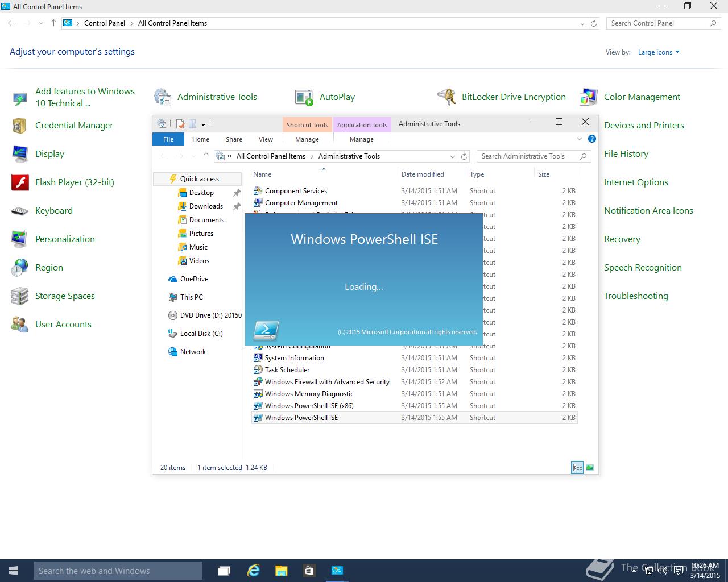
Task: Launch Internet Explorer from taskbar
Action: click(253, 571)
